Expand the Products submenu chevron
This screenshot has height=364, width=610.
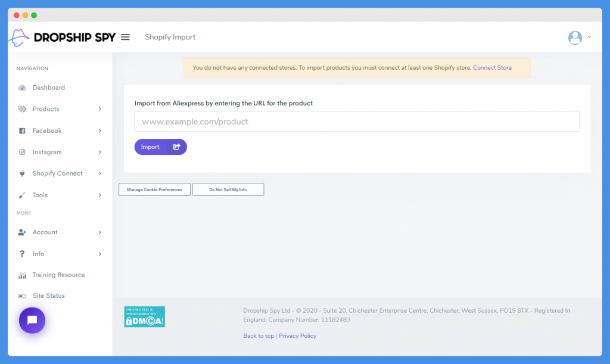coord(100,109)
